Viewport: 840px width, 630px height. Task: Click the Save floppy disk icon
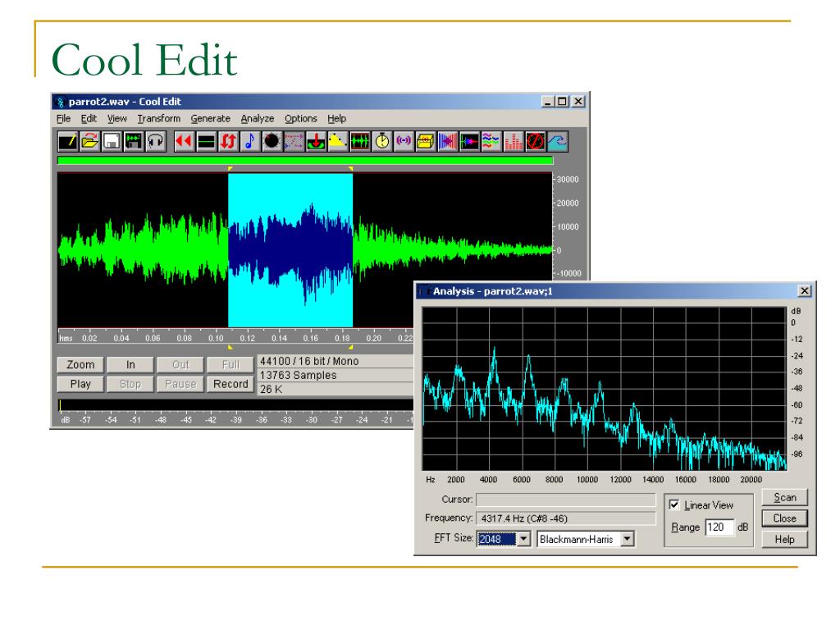pos(112,141)
